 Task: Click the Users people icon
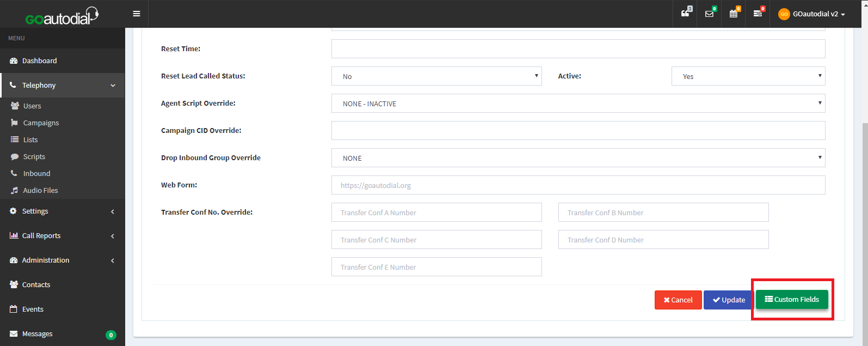point(15,106)
